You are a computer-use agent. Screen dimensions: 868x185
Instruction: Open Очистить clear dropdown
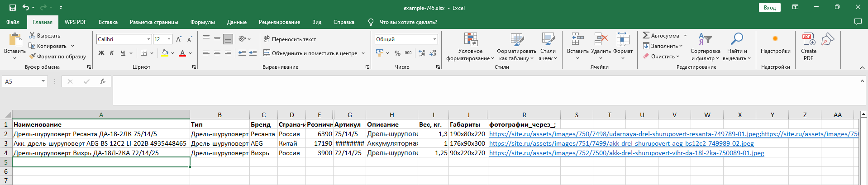[661, 56]
